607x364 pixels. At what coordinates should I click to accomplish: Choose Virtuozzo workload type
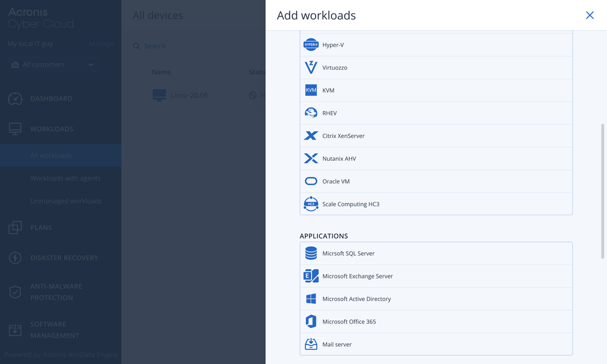coord(436,68)
